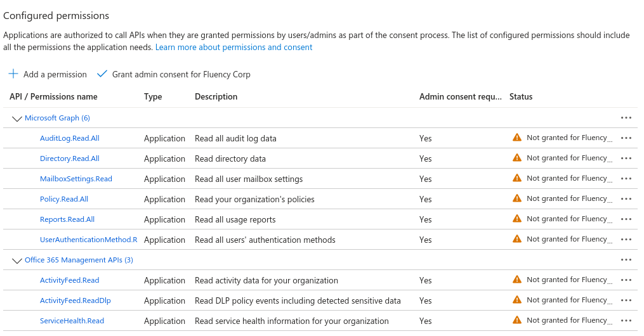Click the Description column header
The height and width of the screenshot is (336, 644).
coord(216,97)
